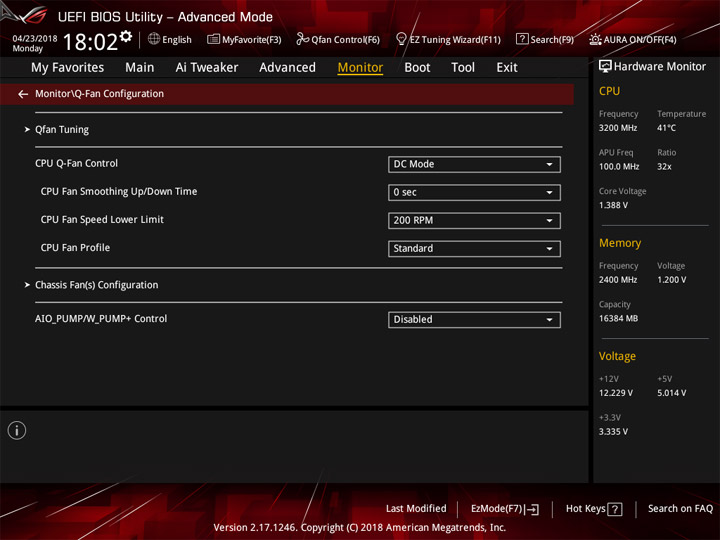The height and width of the screenshot is (540, 720).
Task: Start EZ Tuning Wizard(F11)
Action: tap(449, 39)
